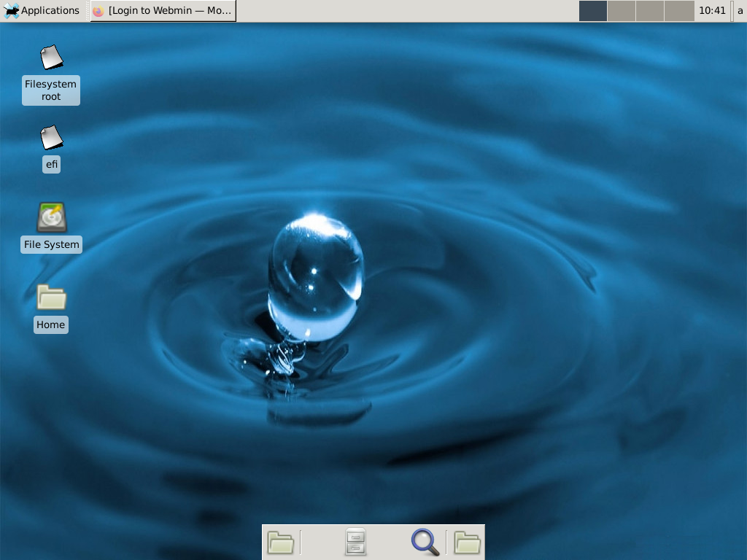Click the leftmost folder icon in bottom dock
The image size is (747, 560).
click(x=281, y=542)
